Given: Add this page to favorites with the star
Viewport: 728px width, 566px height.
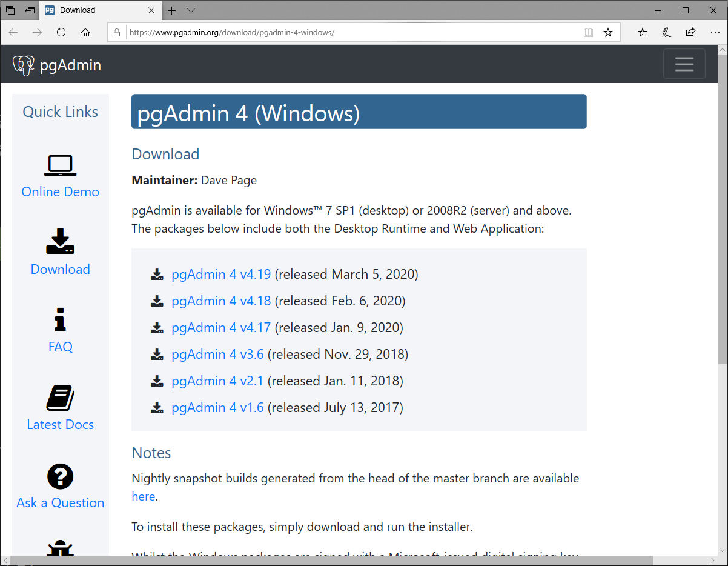Looking at the screenshot, I should coord(608,32).
